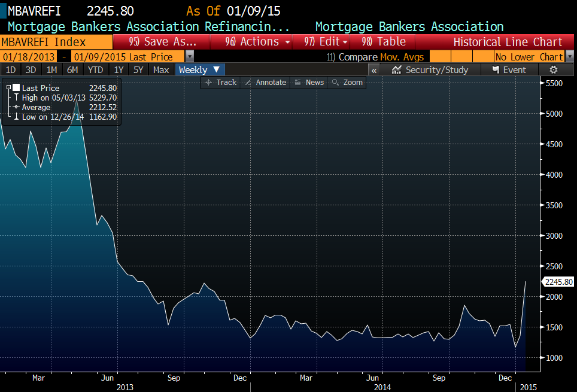
Task: Click the start date field 01/18/2013
Action: [28, 57]
